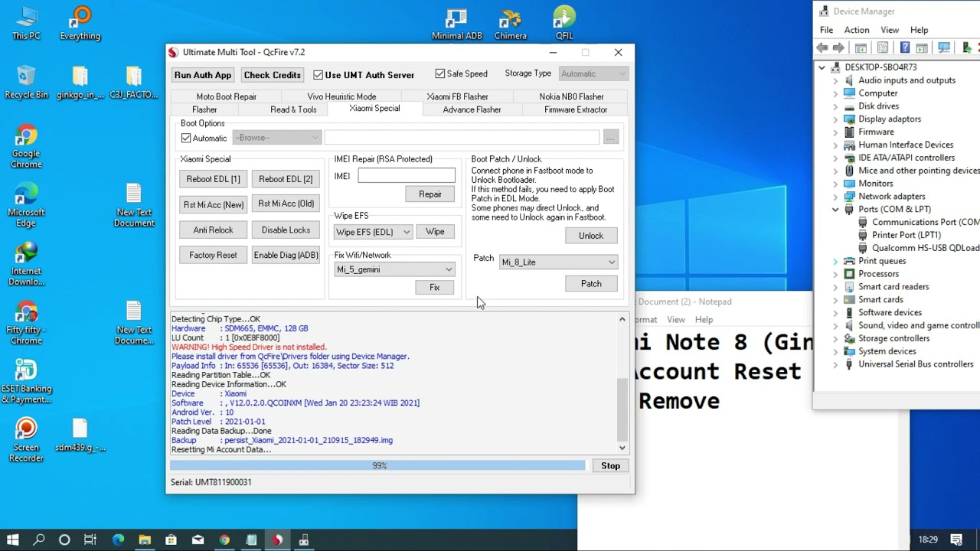Collapse the DESKTOP-SBO4R73 tree node
The height and width of the screenshot is (551, 980).
point(822,67)
